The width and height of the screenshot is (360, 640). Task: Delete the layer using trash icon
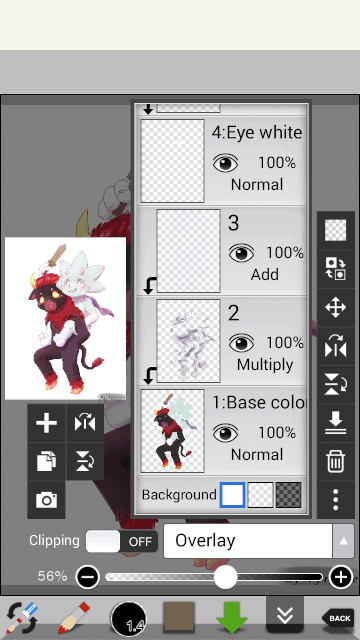[x=336, y=461]
